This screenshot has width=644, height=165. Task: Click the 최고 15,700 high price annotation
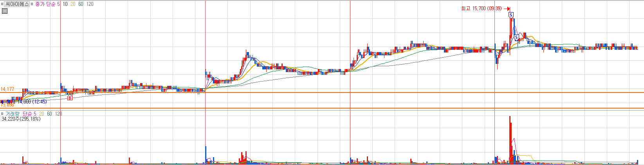pyautogui.click(x=482, y=9)
